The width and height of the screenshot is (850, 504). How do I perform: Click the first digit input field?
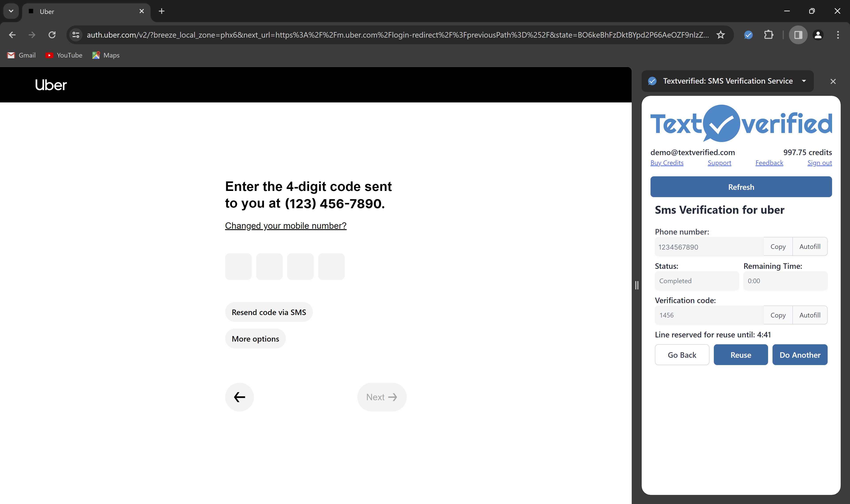pyautogui.click(x=238, y=266)
